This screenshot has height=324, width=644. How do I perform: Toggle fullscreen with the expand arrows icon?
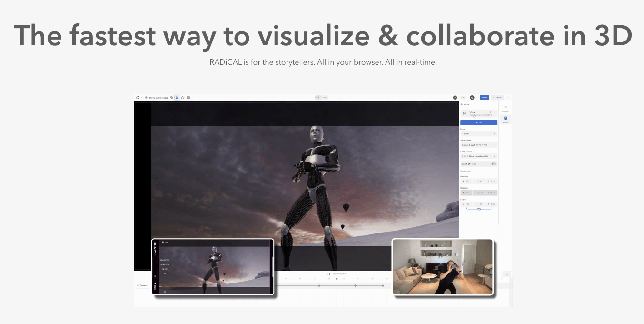coord(508,97)
